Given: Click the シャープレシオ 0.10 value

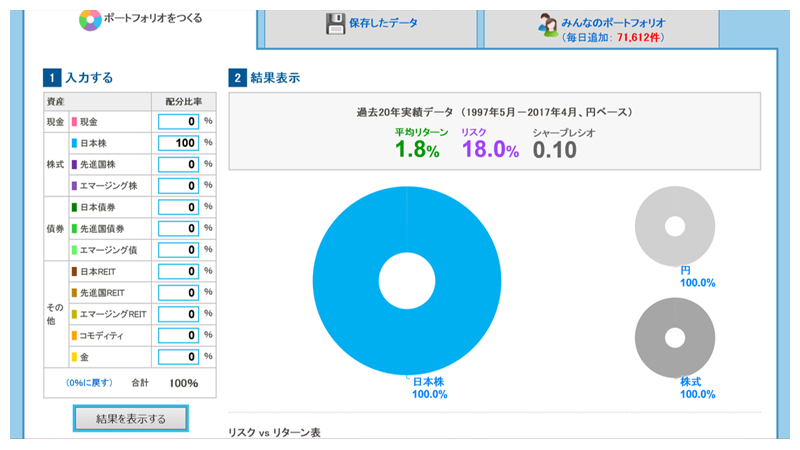Looking at the screenshot, I should 555,150.
